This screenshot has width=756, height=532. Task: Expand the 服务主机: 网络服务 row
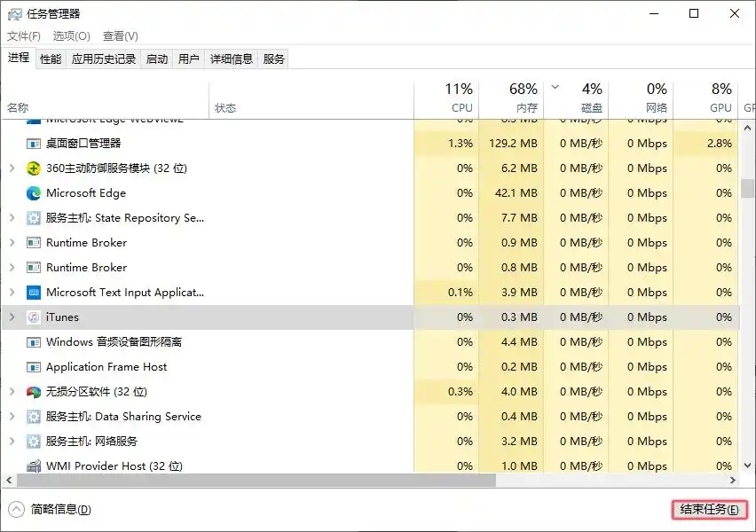click(x=12, y=442)
